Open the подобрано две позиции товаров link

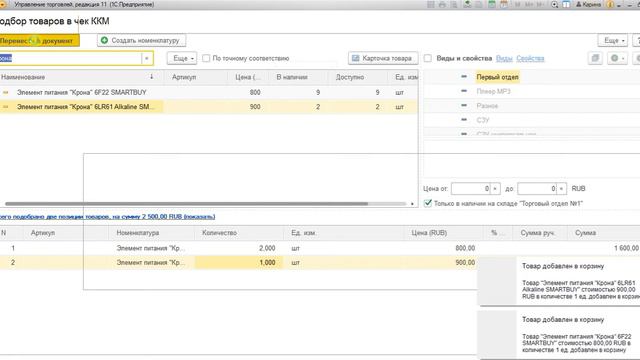tap(107, 217)
